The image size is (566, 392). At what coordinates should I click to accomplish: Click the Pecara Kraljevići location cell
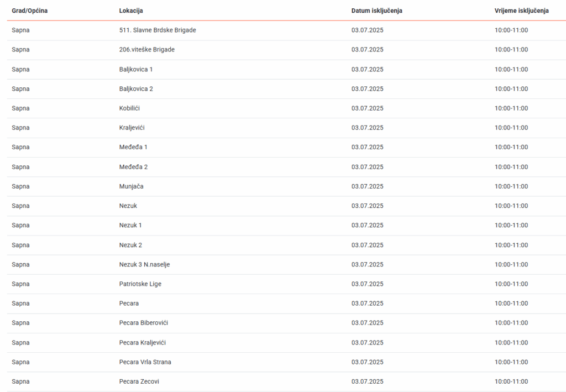click(x=143, y=343)
